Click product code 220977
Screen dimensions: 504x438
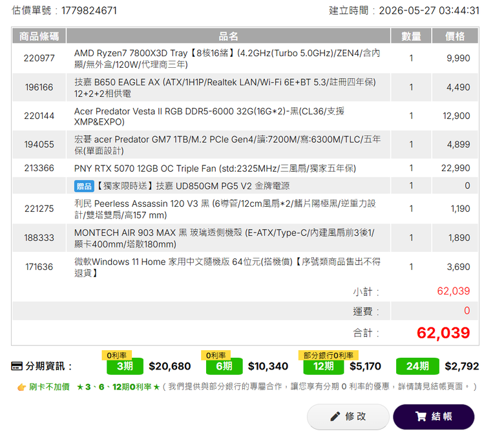pos(39,58)
